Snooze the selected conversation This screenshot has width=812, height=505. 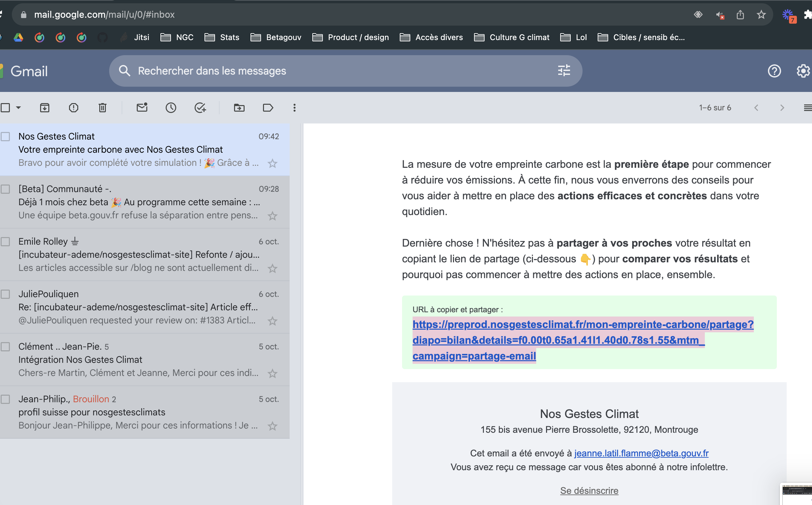pos(171,108)
